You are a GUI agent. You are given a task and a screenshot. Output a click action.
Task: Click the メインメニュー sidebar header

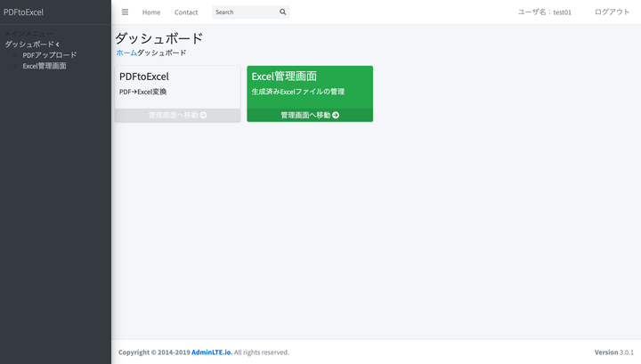[28, 34]
